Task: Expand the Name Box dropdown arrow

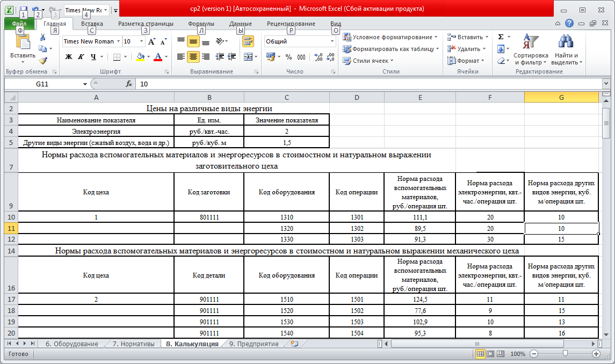Action: coord(85,84)
